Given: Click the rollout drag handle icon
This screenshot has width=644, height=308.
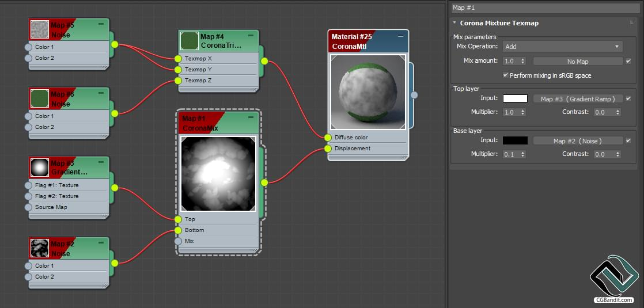Looking at the screenshot, I should 631,22.
